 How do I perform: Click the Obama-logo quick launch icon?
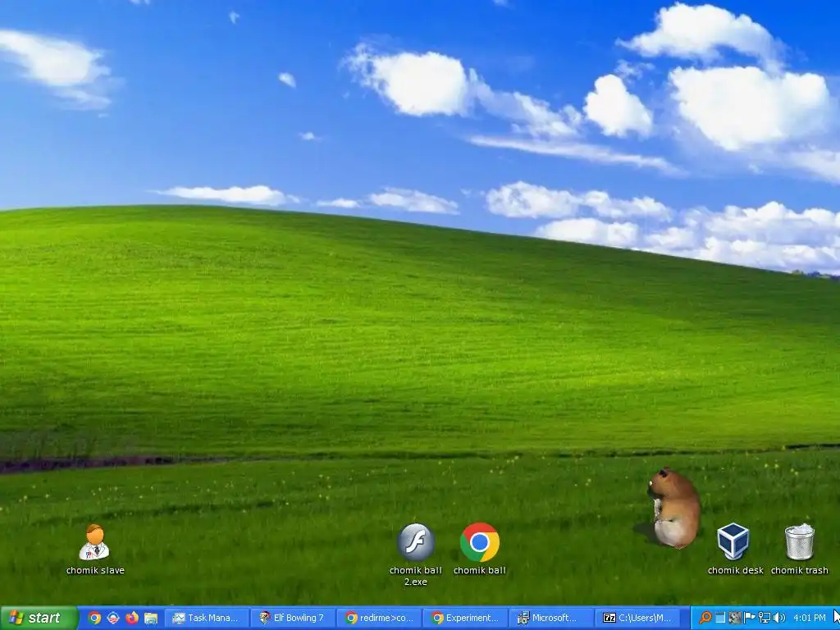(113, 618)
